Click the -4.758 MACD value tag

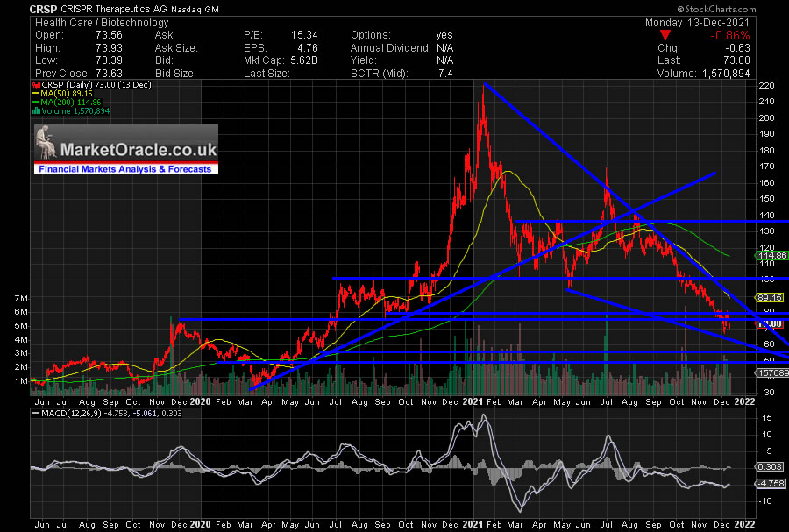(771, 483)
